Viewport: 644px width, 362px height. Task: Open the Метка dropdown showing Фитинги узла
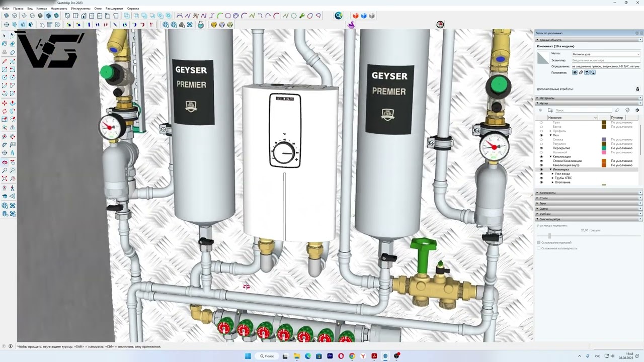(606, 54)
